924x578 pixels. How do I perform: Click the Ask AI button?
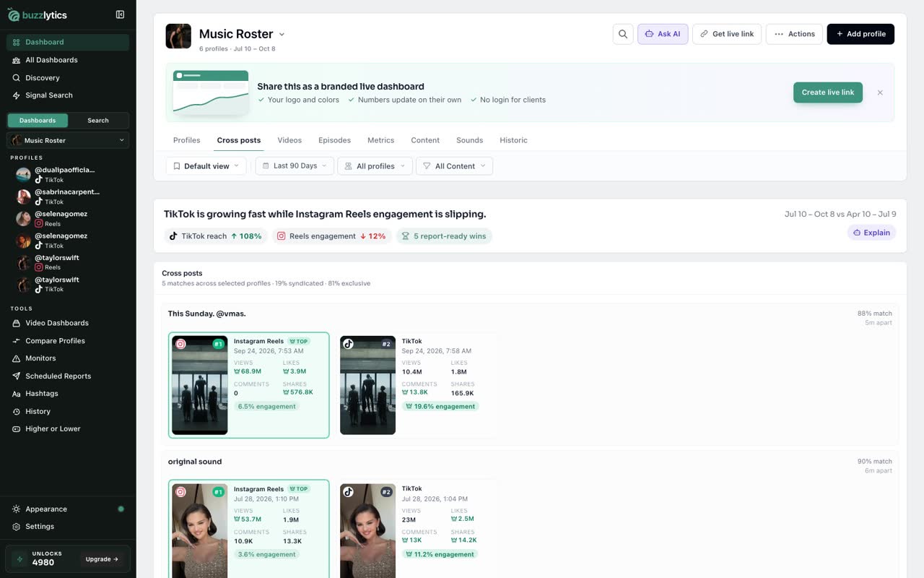(x=663, y=34)
